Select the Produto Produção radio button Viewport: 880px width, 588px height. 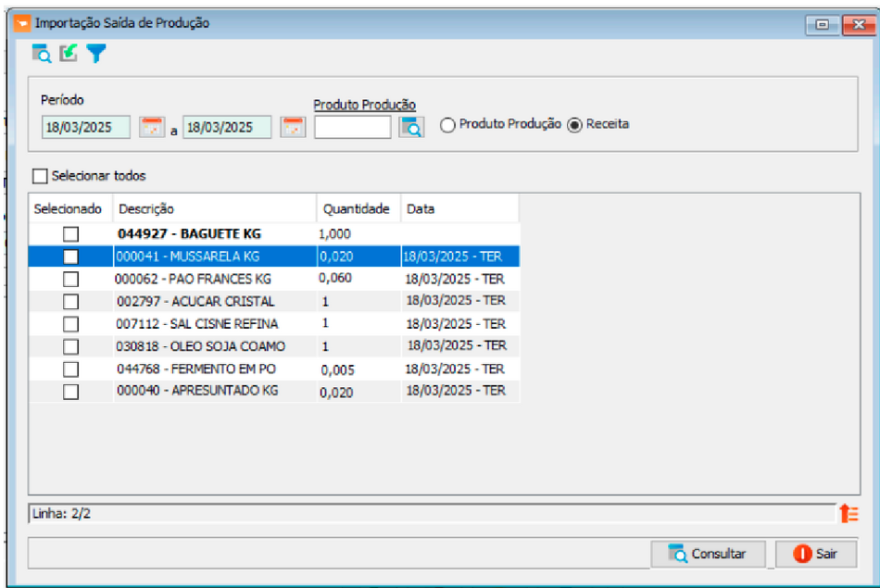click(x=447, y=125)
